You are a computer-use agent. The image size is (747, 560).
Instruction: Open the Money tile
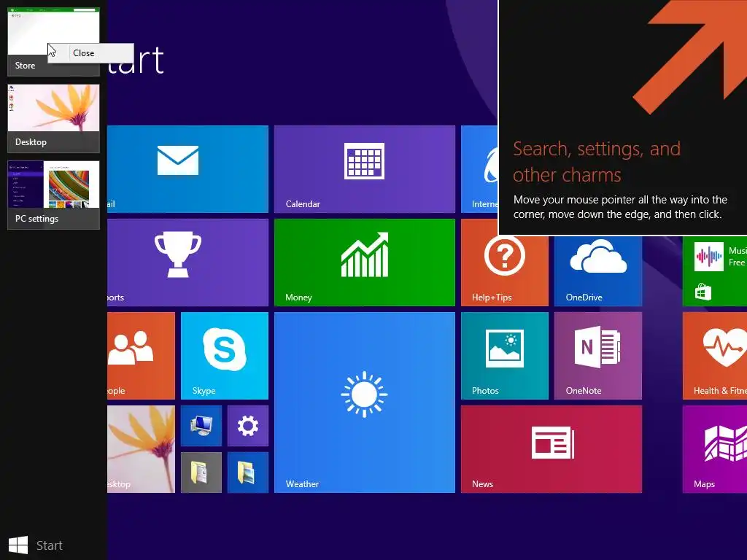[x=365, y=262]
